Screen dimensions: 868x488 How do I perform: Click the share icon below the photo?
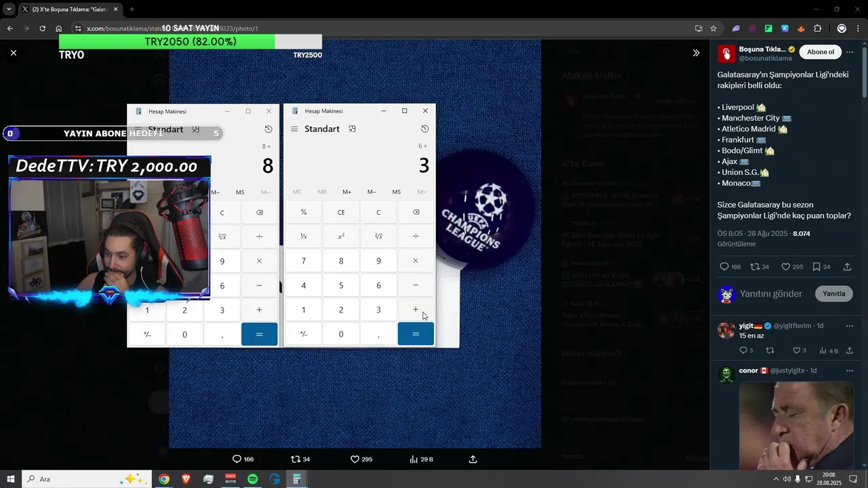[473, 459]
